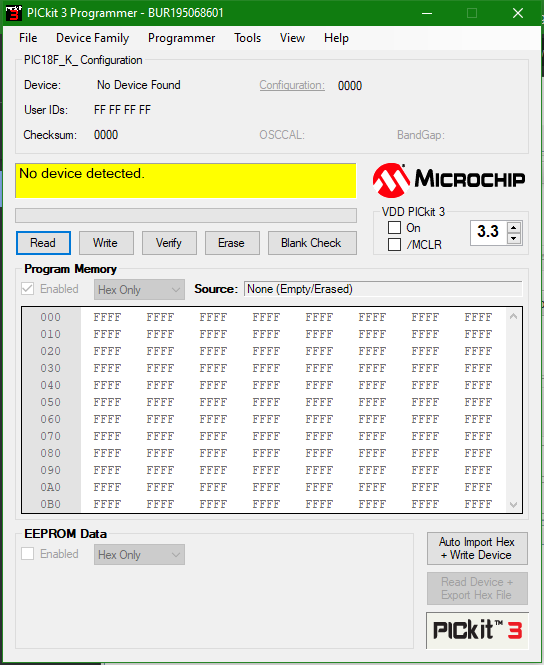Open the Help menu
544x665 pixels.
click(x=336, y=38)
